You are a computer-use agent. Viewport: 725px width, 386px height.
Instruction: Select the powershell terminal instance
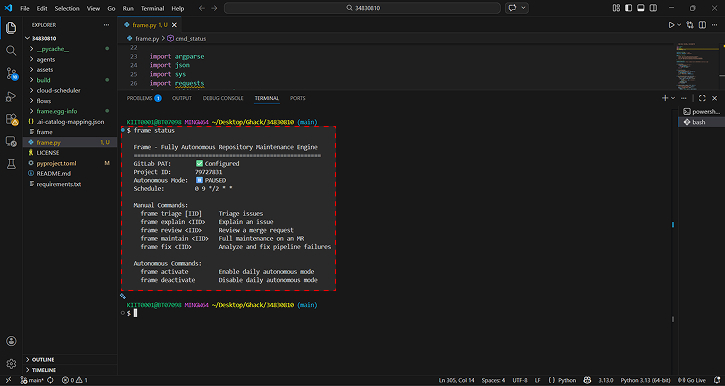[x=701, y=111]
